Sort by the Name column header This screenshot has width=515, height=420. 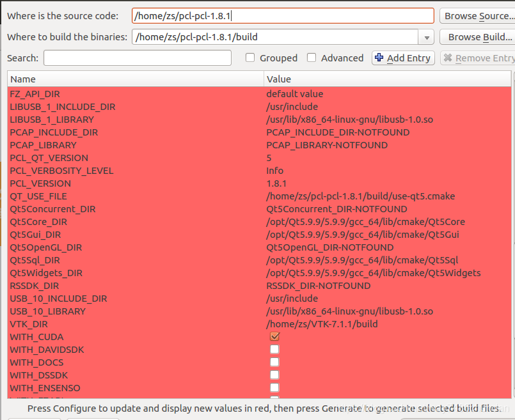[x=136, y=79]
